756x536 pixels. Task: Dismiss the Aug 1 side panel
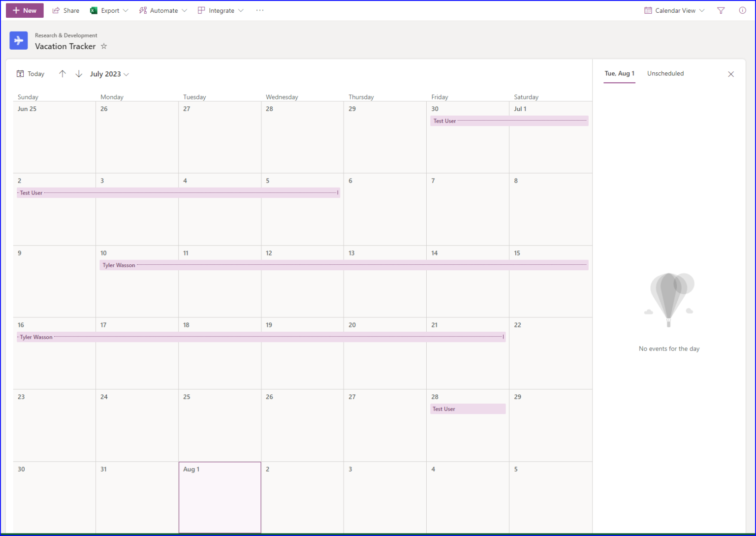tap(731, 74)
